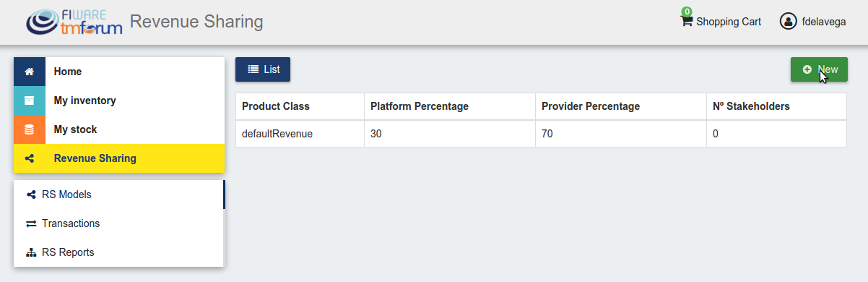Click the shopping cart icon

pos(686,22)
